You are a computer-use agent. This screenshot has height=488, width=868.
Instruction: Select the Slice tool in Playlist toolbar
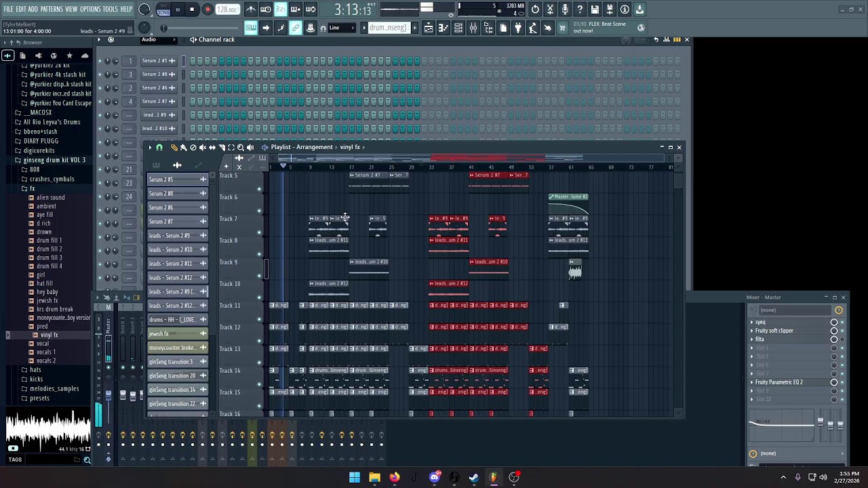[222, 147]
